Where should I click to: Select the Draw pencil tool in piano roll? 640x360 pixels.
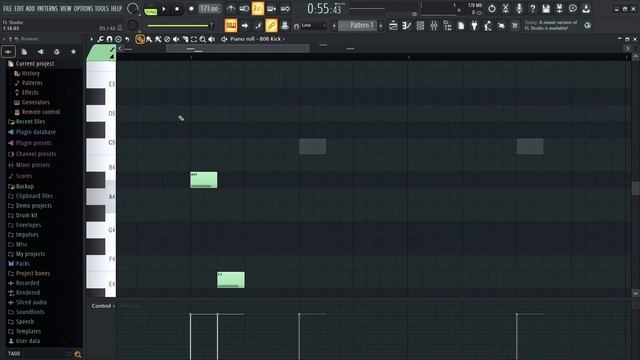point(140,39)
